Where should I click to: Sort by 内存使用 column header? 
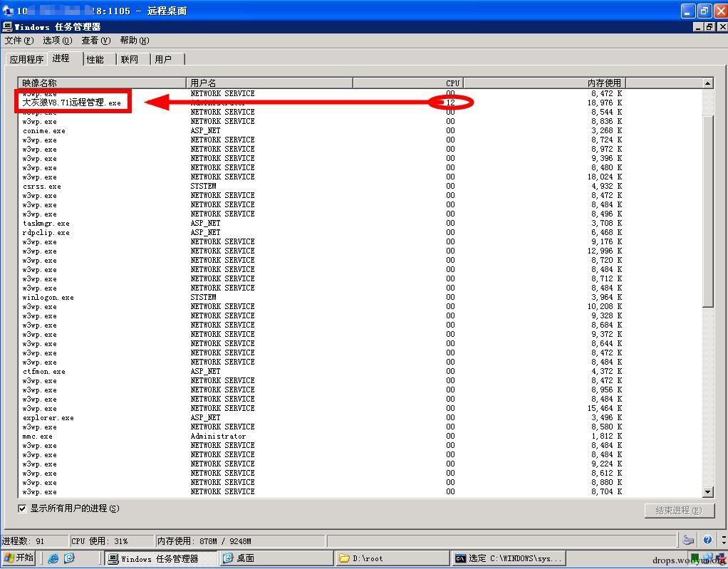(545, 83)
